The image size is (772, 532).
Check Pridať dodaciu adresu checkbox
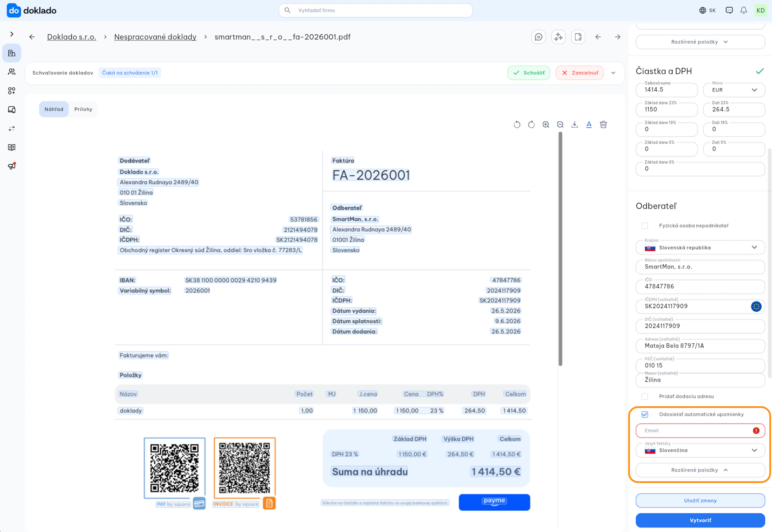(645, 396)
